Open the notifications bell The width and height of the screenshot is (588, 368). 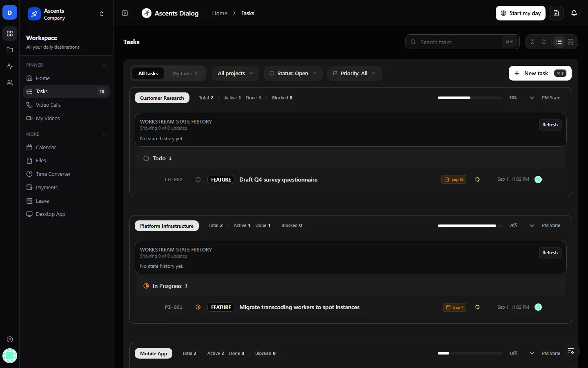pyautogui.click(x=574, y=13)
